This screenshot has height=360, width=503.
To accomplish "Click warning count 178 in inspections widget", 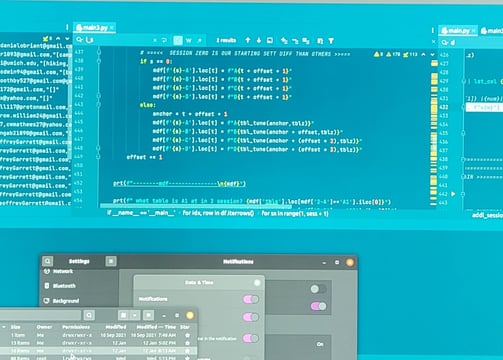I will tap(393, 54).
